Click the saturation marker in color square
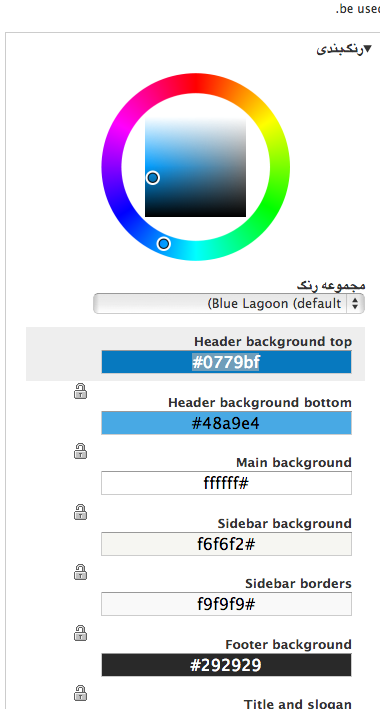380x709 pixels. click(x=153, y=178)
